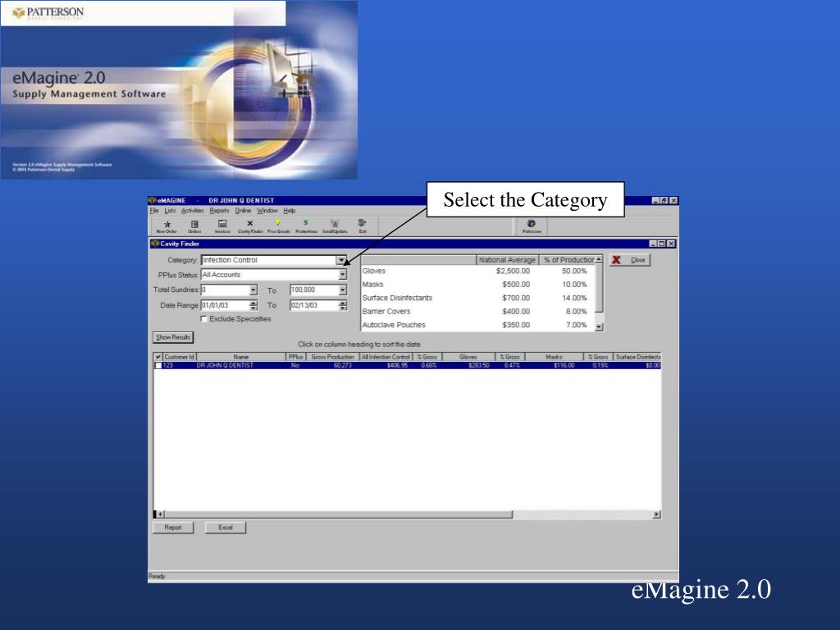Select the Surface Disinfectants row
Viewport: 840px width, 630px height.
(478, 298)
